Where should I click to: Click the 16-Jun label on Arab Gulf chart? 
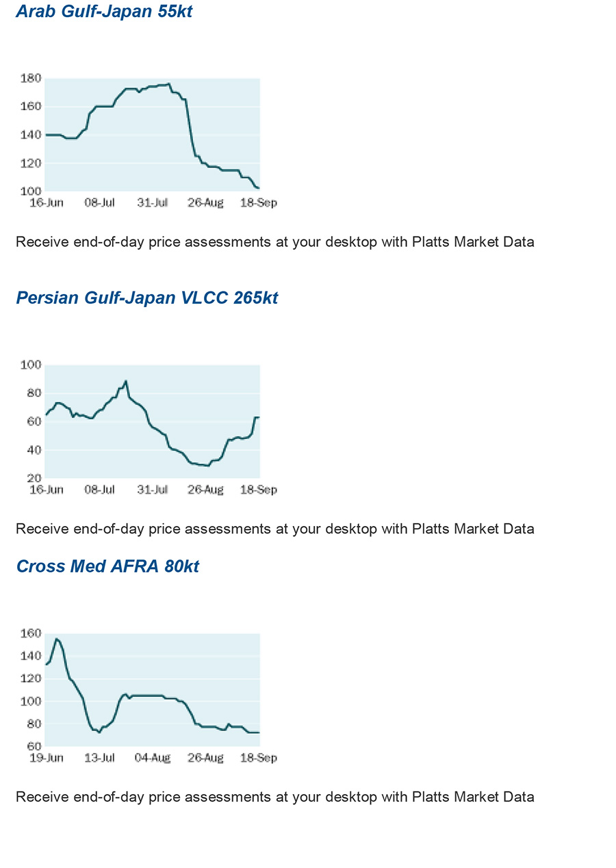click(x=47, y=203)
